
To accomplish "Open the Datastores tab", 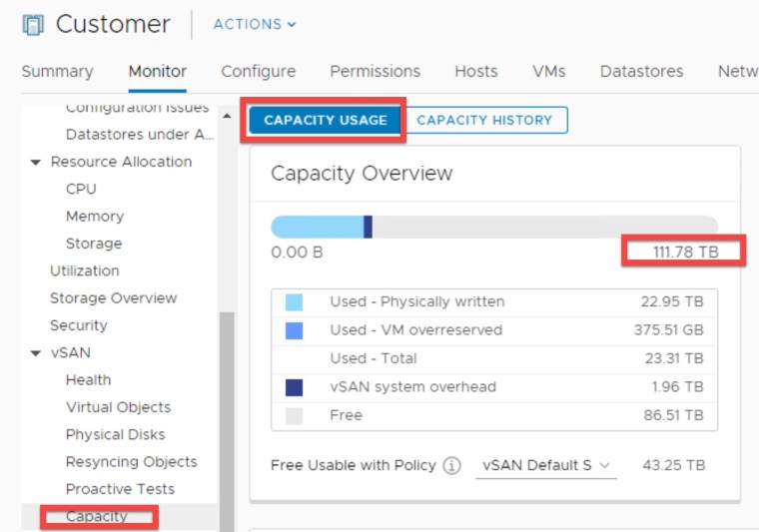I will pos(642,72).
